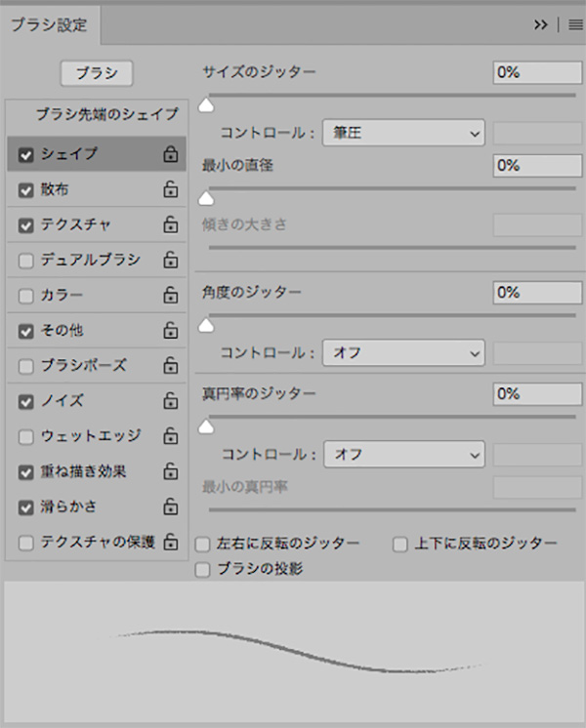
Task: Click the テクスチャ lock icon
Action: point(170,224)
